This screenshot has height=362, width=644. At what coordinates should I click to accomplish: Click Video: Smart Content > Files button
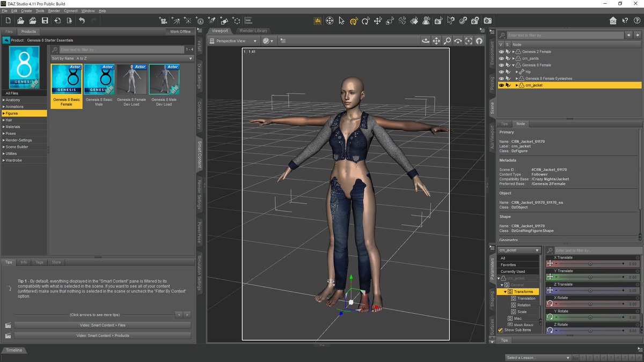(x=102, y=325)
